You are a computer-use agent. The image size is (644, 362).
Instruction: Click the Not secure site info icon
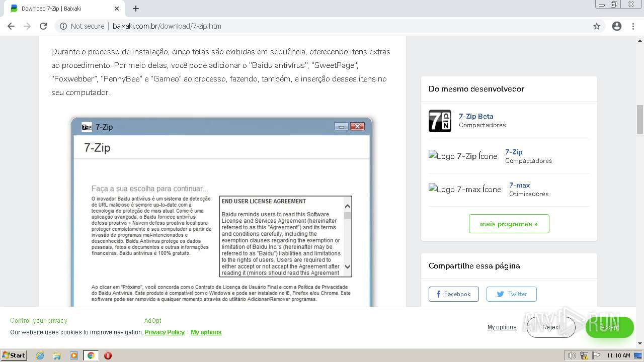click(63, 26)
